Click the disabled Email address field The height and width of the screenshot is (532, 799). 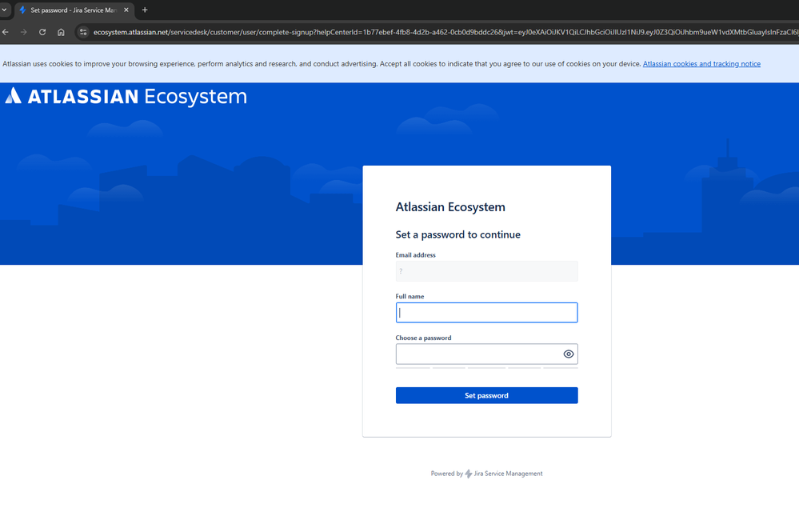[x=486, y=271]
